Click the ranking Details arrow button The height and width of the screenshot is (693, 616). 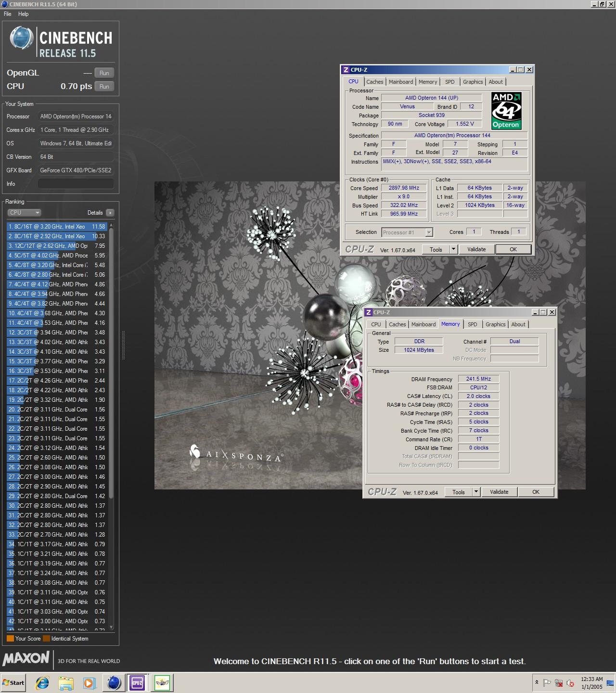[110, 213]
